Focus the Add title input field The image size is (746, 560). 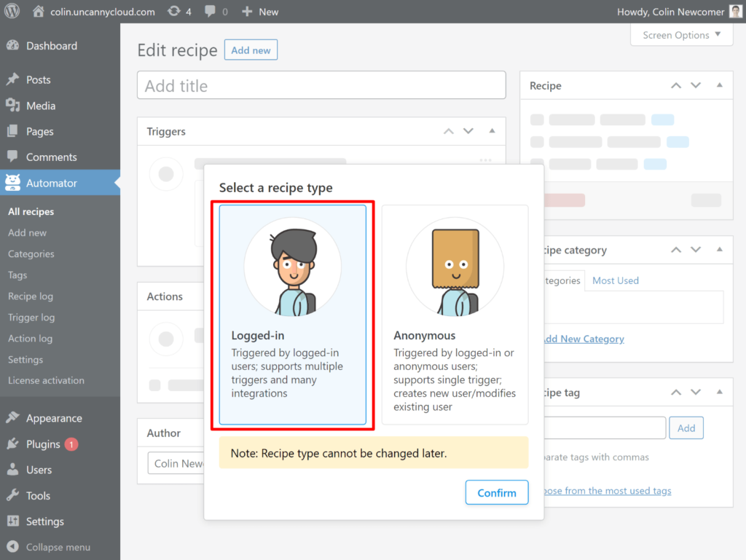(x=321, y=85)
